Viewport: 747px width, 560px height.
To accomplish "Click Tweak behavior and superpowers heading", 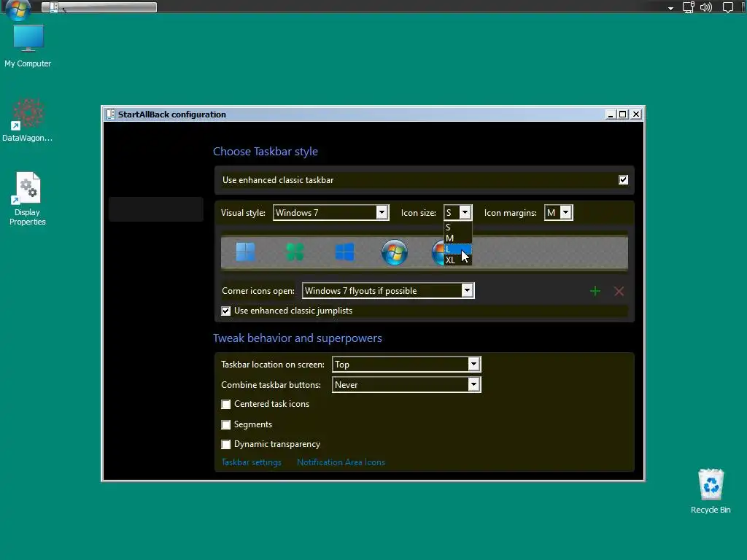I will tap(298, 338).
